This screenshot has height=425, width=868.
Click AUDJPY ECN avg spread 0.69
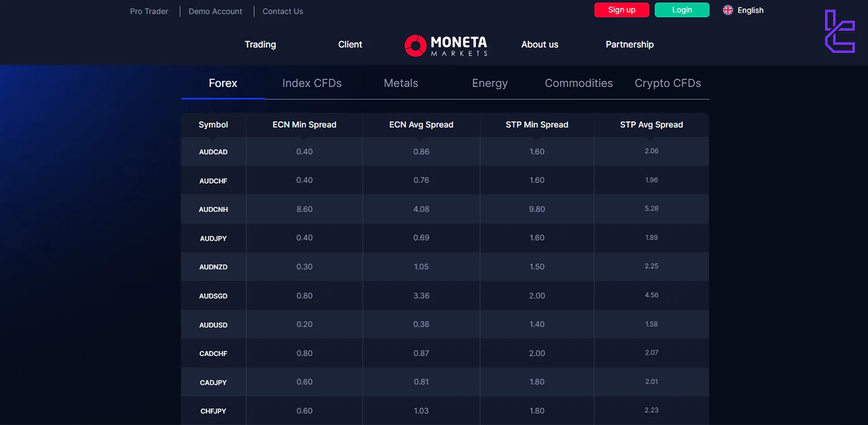(421, 238)
